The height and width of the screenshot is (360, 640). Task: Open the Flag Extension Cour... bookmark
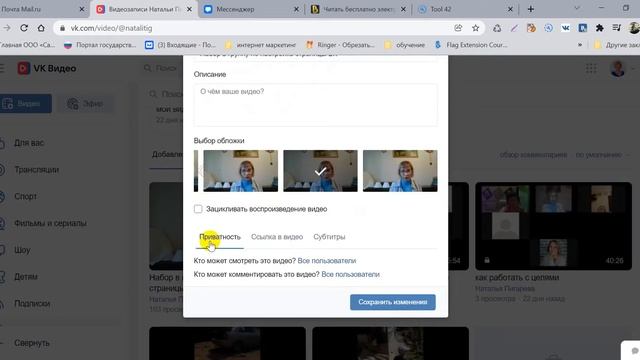click(470, 45)
